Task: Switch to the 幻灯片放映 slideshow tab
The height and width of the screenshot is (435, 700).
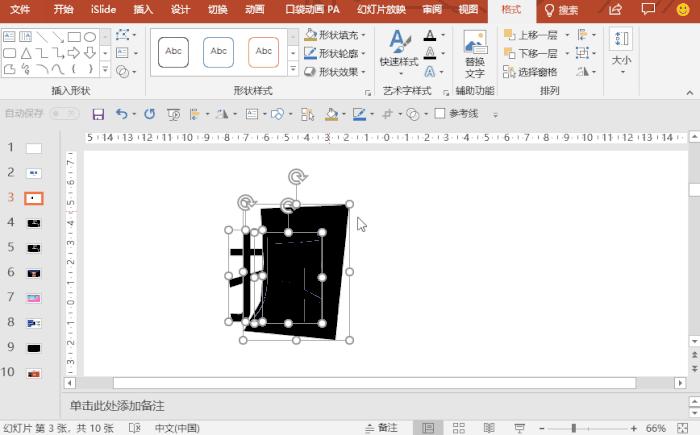Action: coord(381,9)
